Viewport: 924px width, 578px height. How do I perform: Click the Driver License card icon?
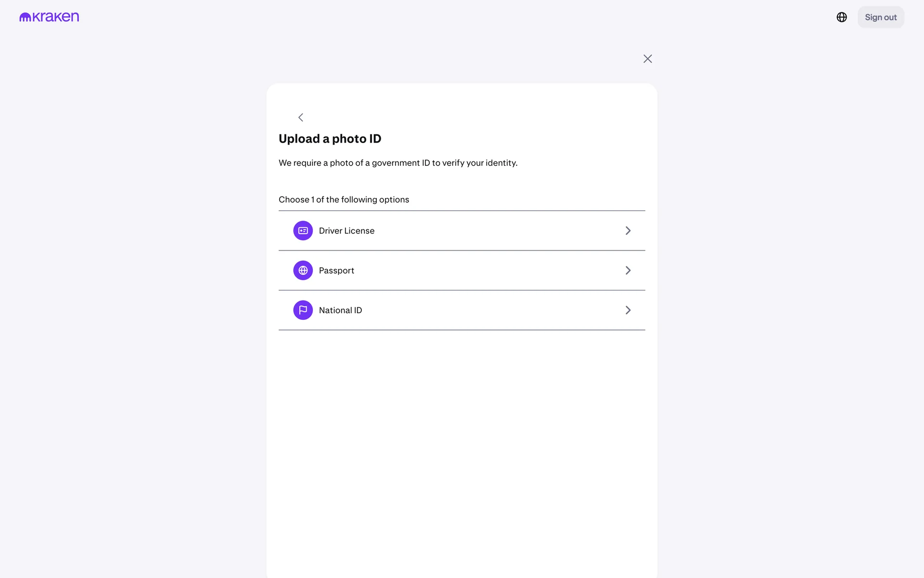tap(303, 231)
